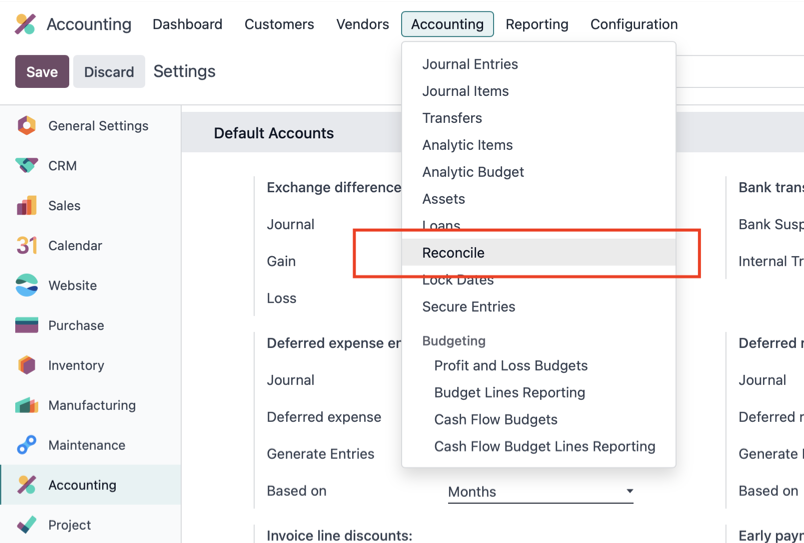
Task: Discard the settings changes
Action: (109, 71)
